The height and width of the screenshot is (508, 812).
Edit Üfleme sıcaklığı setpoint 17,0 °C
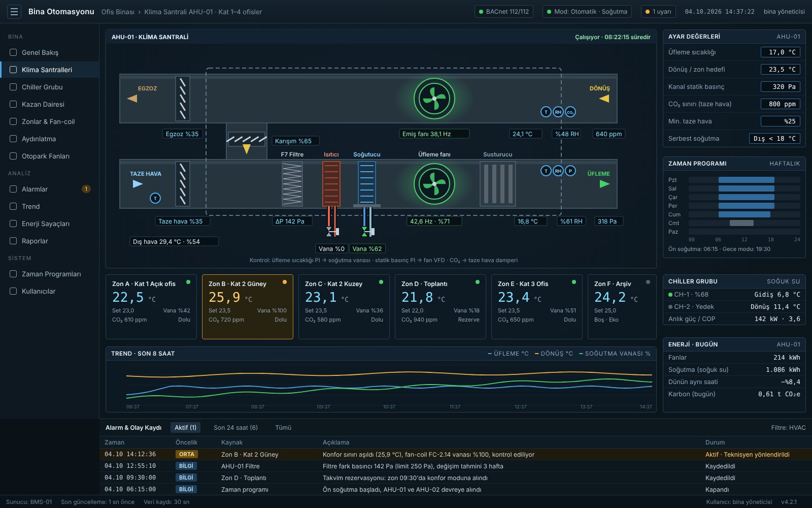pyautogui.click(x=781, y=52)
